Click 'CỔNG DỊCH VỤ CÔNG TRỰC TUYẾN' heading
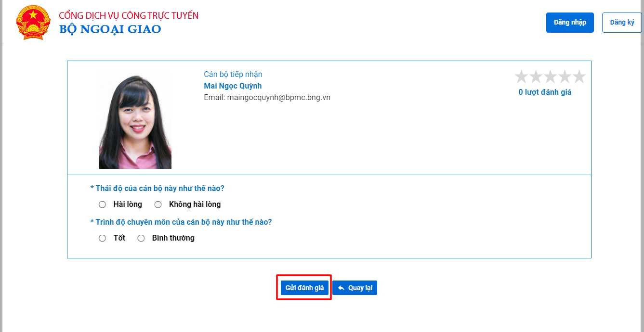Viewport: 644px width, 332px height. coord(129,15)
